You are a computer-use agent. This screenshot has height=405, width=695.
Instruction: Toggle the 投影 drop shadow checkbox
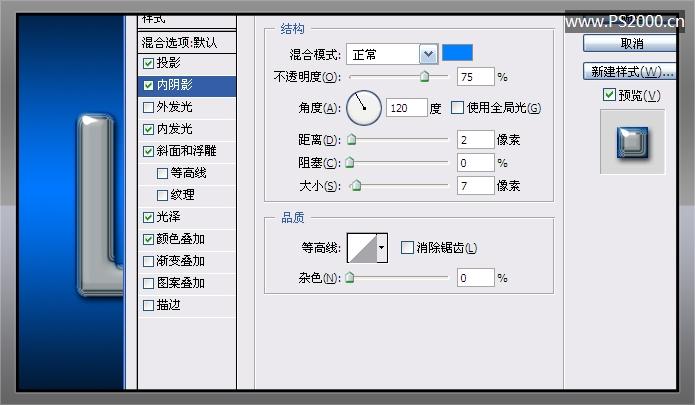148,63
